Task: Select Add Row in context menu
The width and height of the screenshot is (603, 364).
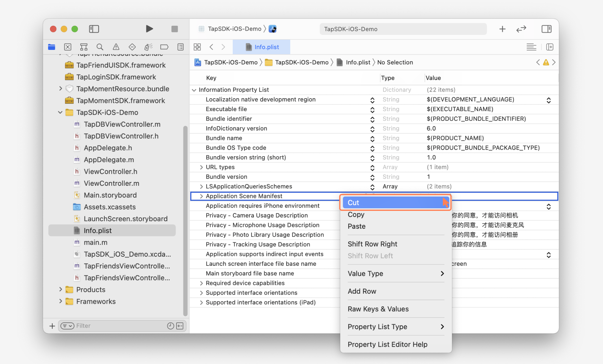Action: coord(362,291)
